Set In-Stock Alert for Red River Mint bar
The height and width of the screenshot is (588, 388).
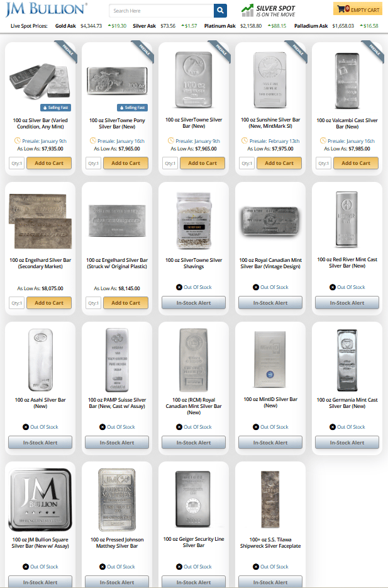[x=346, y=303]
